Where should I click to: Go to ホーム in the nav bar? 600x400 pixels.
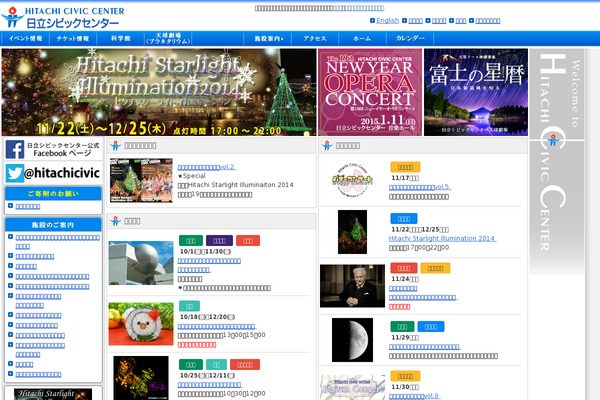coord(362,39)
